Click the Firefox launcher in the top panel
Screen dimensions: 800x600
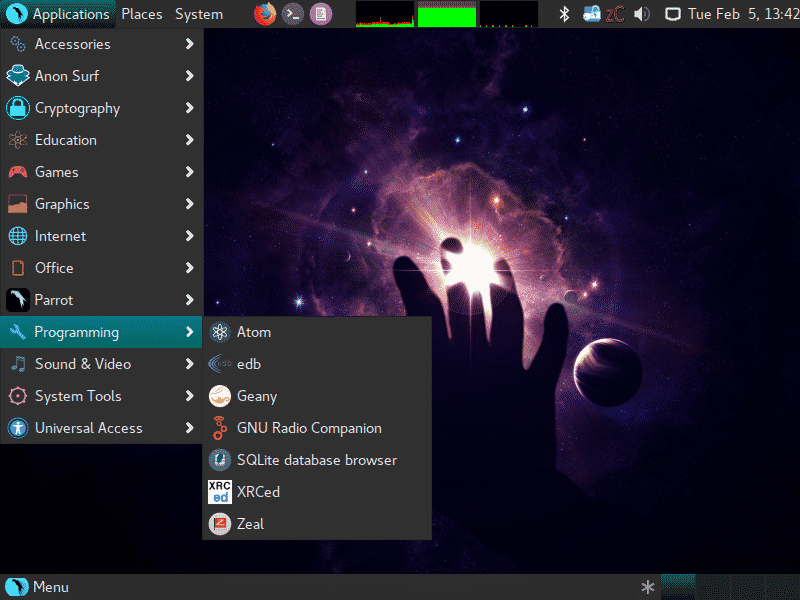point(264,14)
